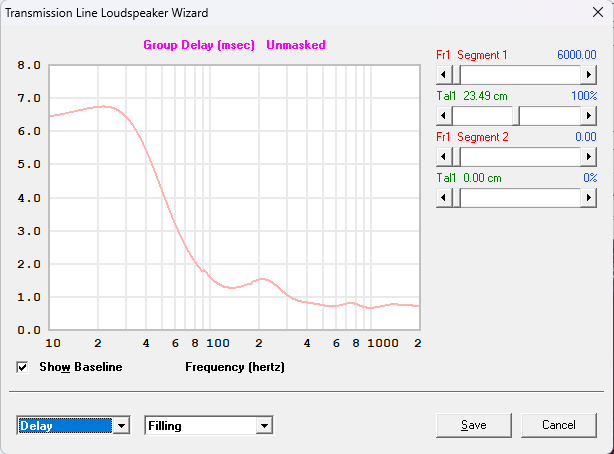Click right arrow of Fr1 Segment 1 slider
This screenshot has width=614, height=454.
point(589,74)
